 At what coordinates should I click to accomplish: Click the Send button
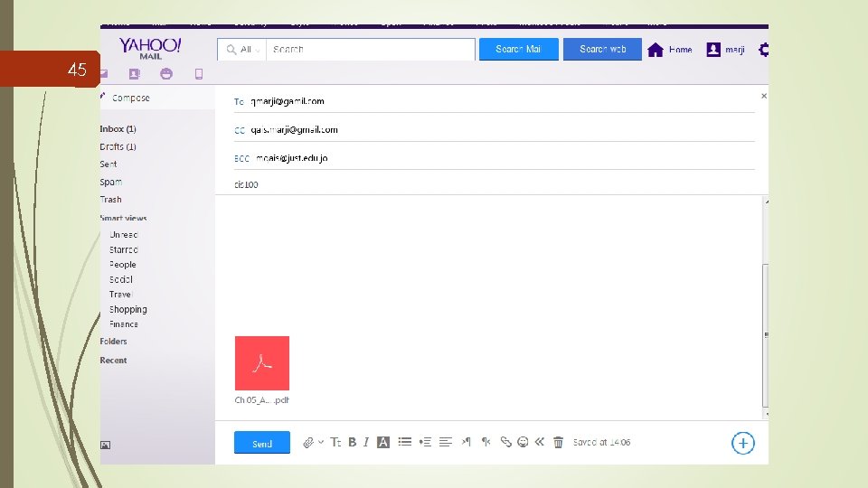pos(262,443)
